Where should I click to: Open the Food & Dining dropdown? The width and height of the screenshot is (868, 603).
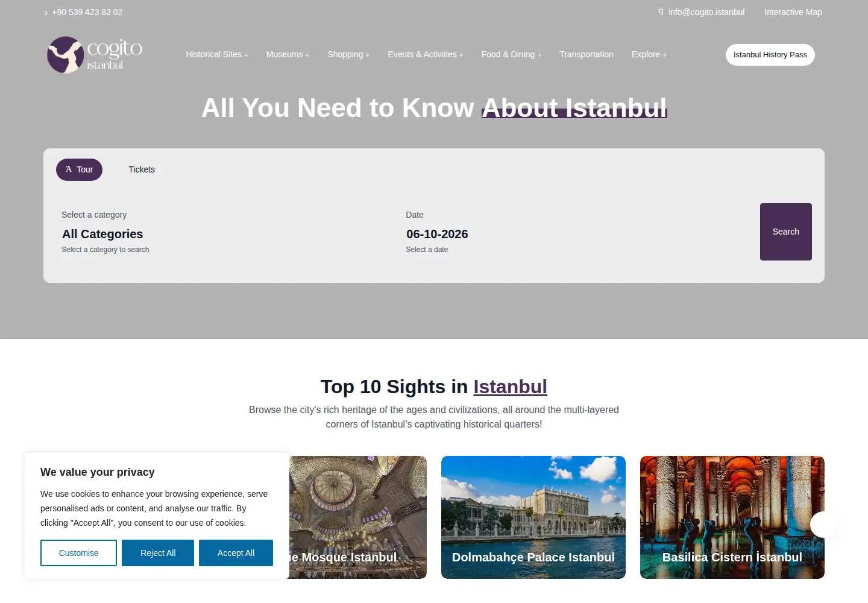[x=511, y=54]
